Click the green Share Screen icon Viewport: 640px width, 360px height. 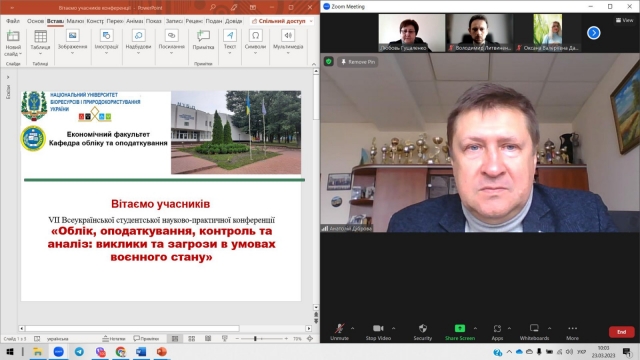[460, 328]
